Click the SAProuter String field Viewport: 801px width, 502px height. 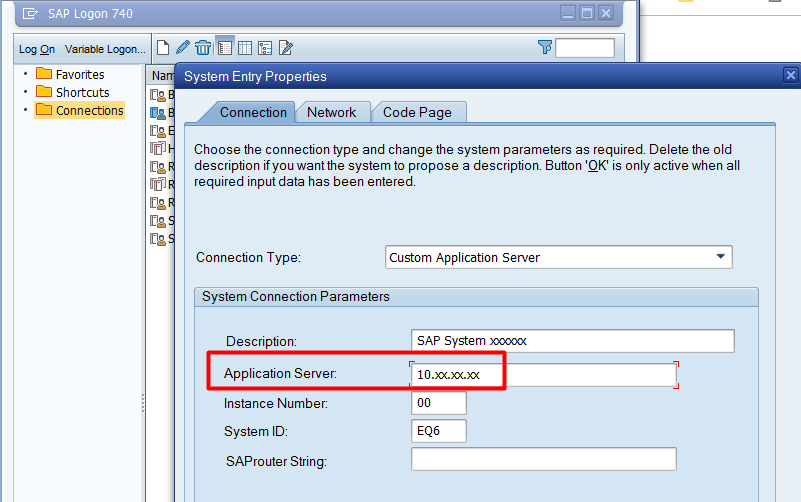tap(543, 459)
